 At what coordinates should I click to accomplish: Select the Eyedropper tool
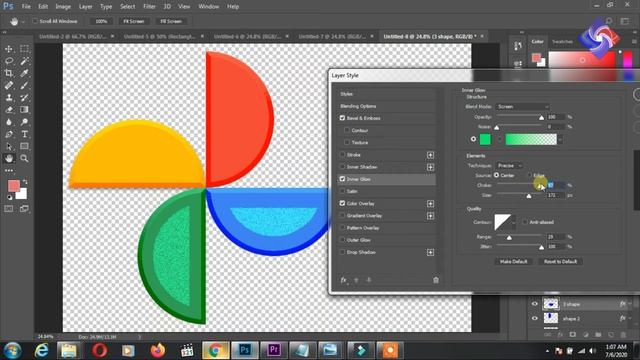pyautogui.click(x=24, y=73)
